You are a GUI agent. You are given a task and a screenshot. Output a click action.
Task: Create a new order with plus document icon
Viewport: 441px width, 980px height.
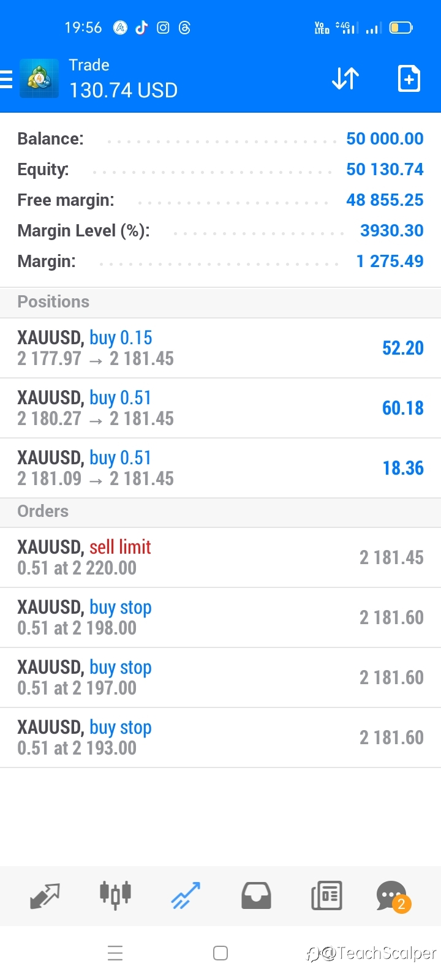[409, 78]
